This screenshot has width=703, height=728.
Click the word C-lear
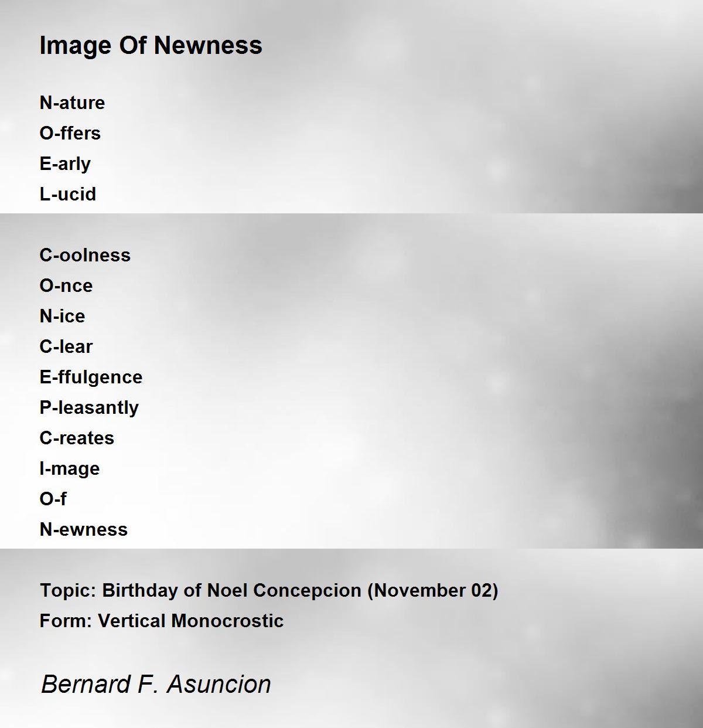point(66,346)
